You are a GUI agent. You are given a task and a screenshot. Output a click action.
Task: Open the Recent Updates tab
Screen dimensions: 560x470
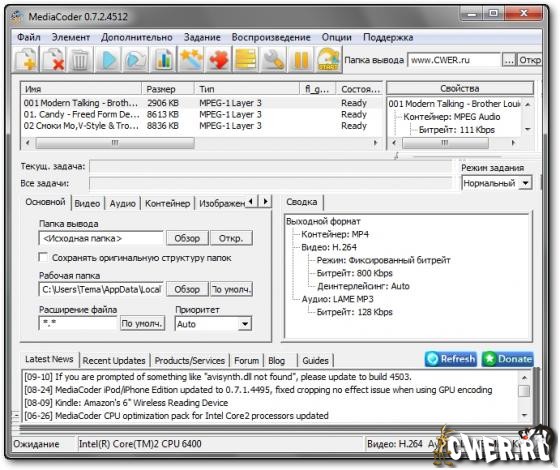click(114, 361)
